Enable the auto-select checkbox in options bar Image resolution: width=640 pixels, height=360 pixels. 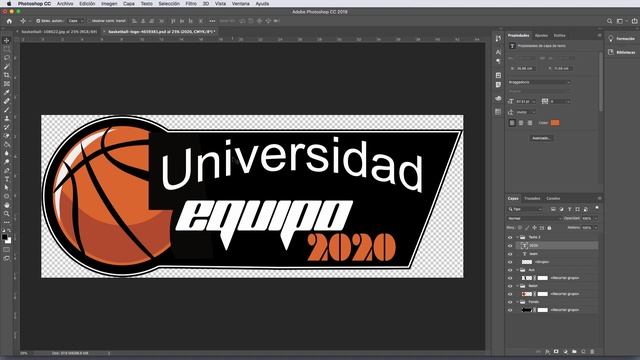point(38,21)
